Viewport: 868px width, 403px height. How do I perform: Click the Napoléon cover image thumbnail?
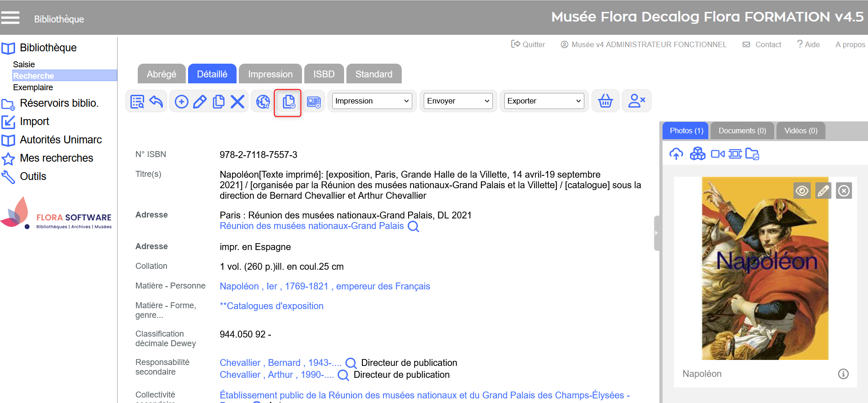(765, 275)
